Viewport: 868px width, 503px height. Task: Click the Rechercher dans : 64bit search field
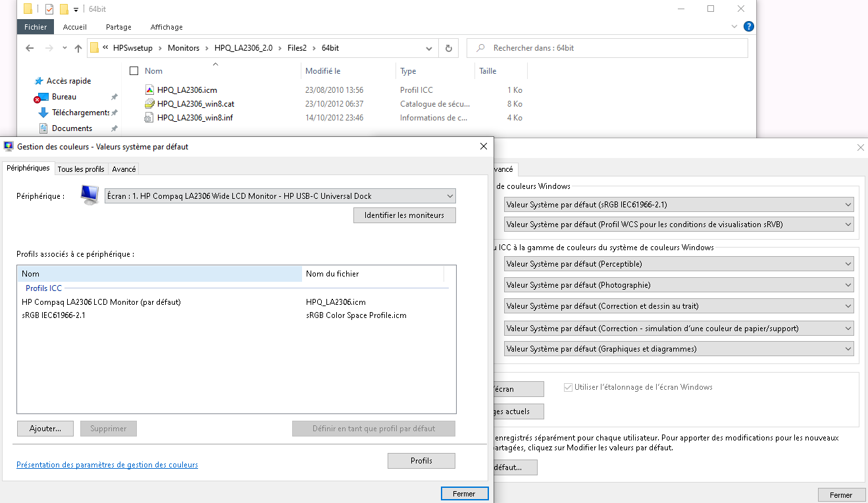615,48
